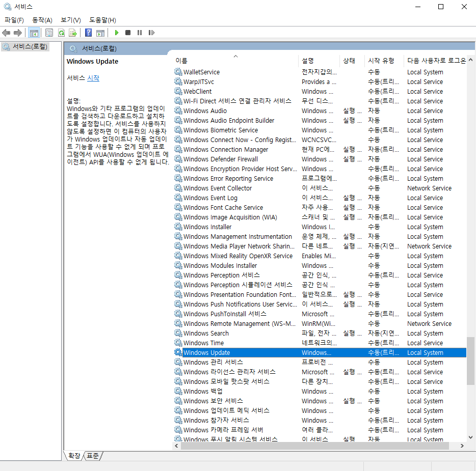The height and width of the screenshot is (471, 476).
Task: Select the Windows Defender Firewall service
Action: 320,159
